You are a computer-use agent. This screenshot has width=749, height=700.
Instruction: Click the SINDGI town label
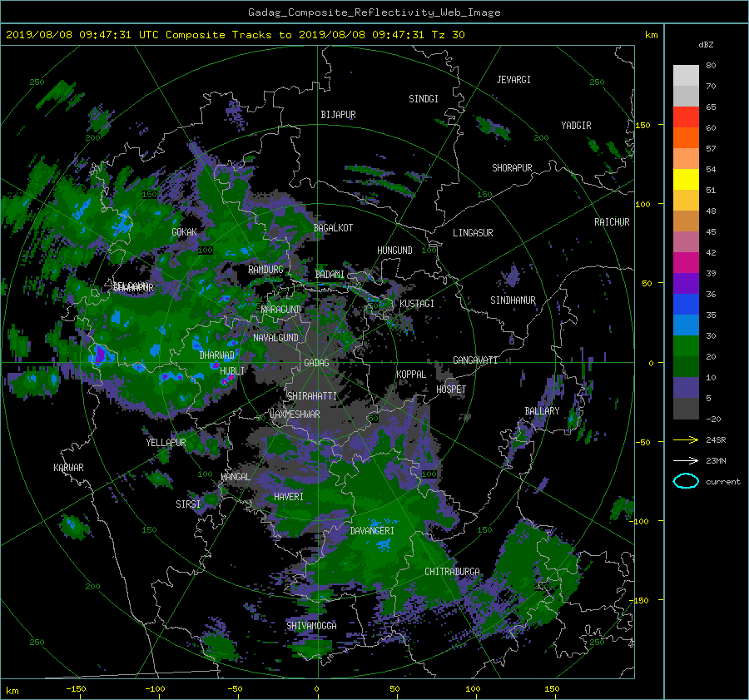pos(424,99)
